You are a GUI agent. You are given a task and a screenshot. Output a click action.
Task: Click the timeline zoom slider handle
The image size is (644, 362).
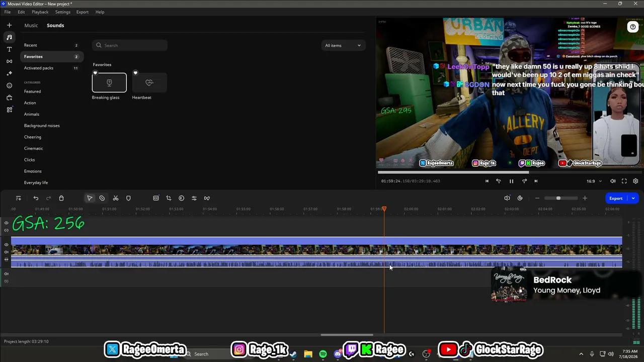tap(558, 198)
